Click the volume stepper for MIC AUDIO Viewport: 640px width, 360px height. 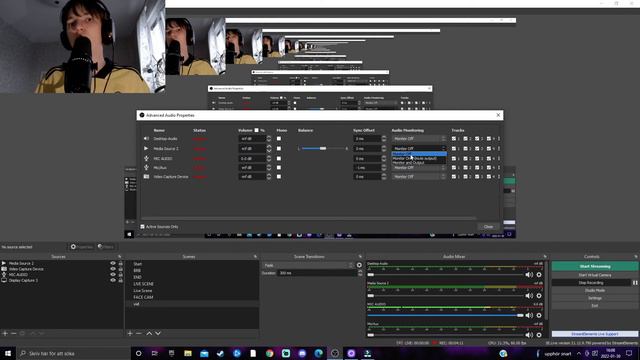pos(269,158)
